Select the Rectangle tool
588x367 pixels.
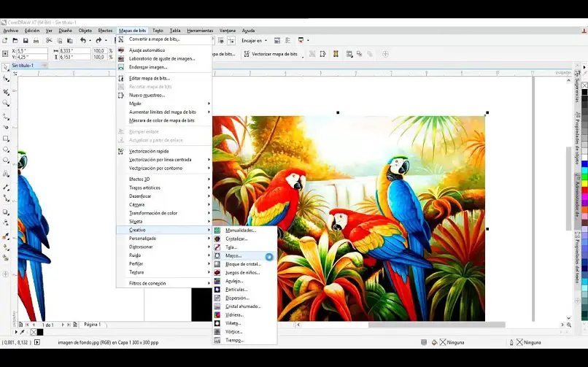click(6, 139)
